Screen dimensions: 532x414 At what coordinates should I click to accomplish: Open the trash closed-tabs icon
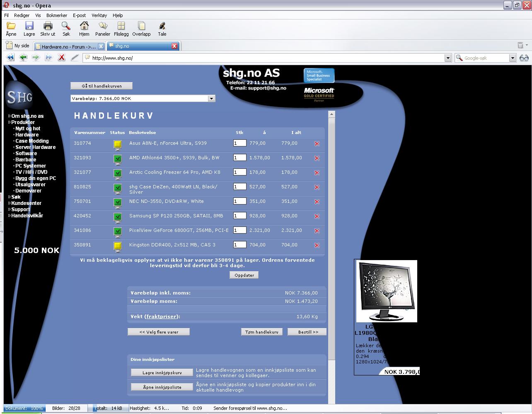(520, 45)
